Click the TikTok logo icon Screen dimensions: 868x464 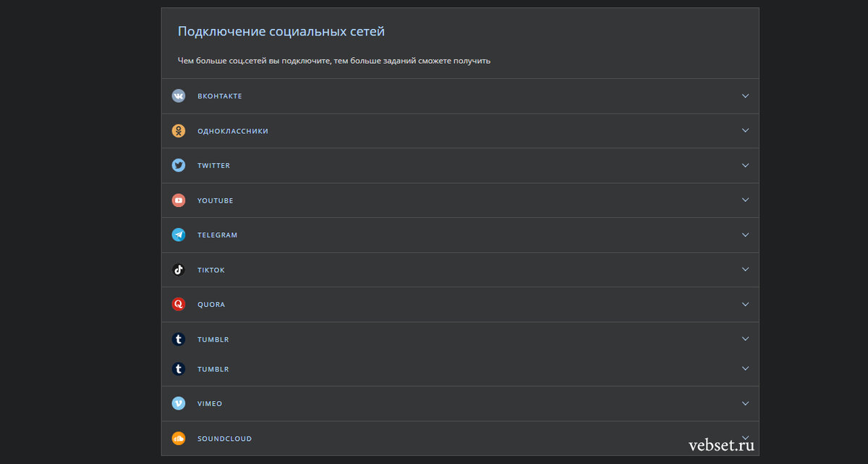[x=179, y=270]
